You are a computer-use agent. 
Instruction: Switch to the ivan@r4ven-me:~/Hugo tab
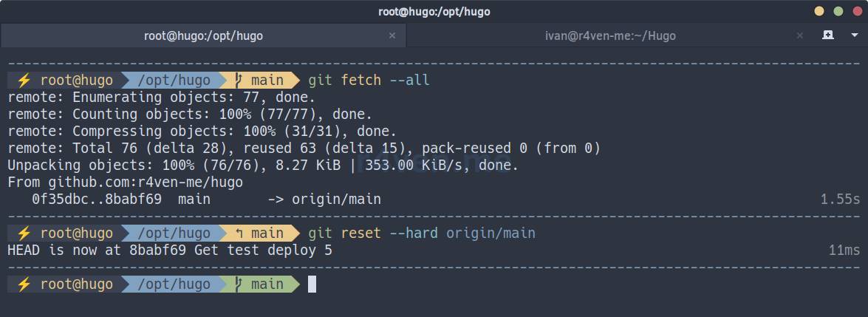[x=610, y=35]
